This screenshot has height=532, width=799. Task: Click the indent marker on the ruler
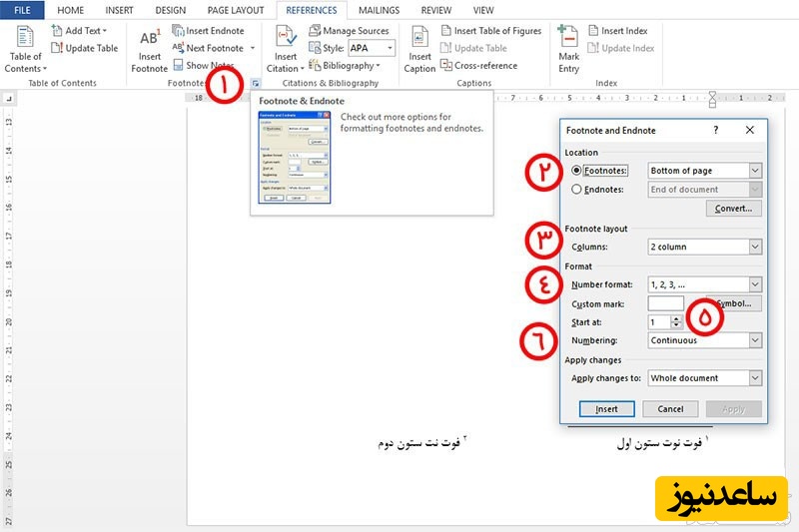point(712,99)
